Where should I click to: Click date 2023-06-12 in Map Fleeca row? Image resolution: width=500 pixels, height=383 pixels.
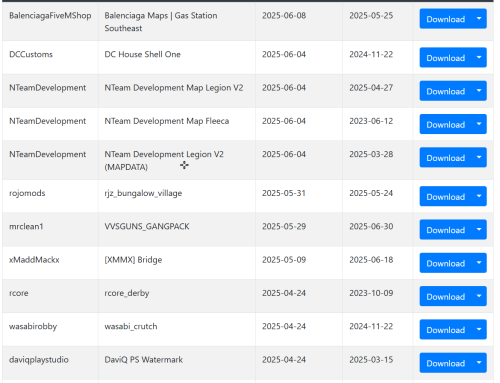pyautogui.click(x=371, y=121)
